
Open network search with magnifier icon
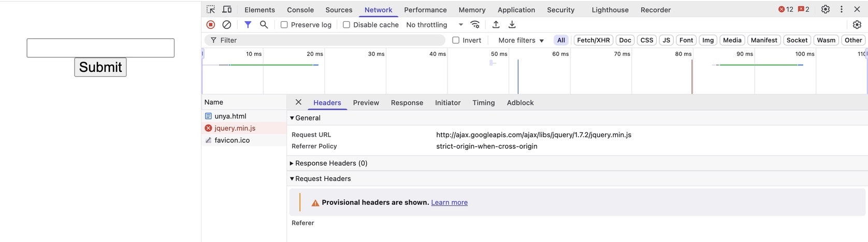point(264,24)
